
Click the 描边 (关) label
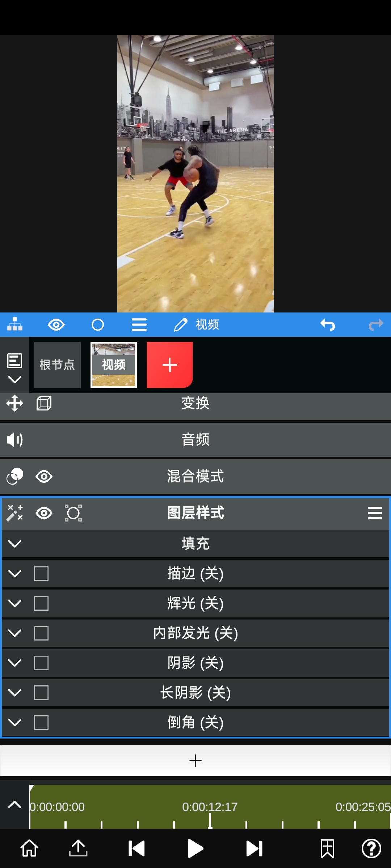195,574
